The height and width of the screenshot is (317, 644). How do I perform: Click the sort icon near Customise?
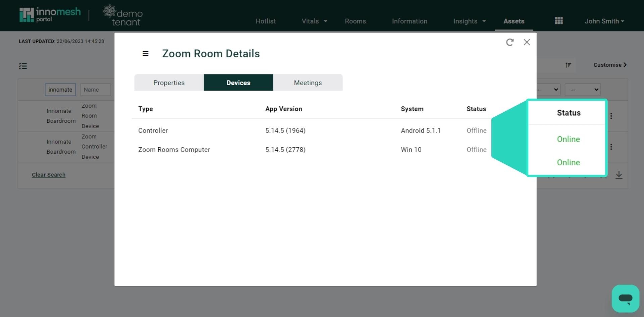[x=568, y=65]
